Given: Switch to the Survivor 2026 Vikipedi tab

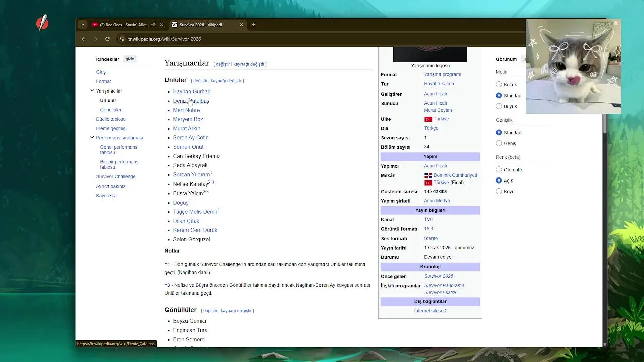Looking at the screenshot, I should click(207, 25).
